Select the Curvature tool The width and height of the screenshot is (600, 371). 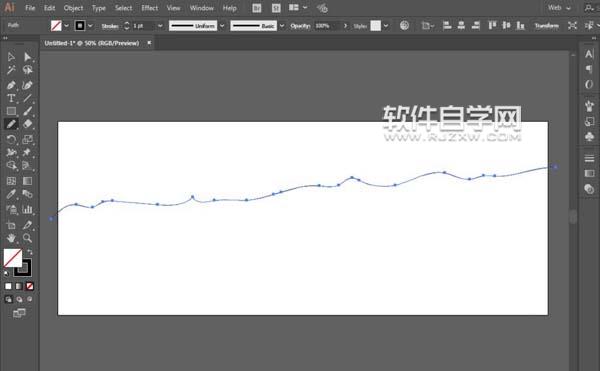coord(27,85)
